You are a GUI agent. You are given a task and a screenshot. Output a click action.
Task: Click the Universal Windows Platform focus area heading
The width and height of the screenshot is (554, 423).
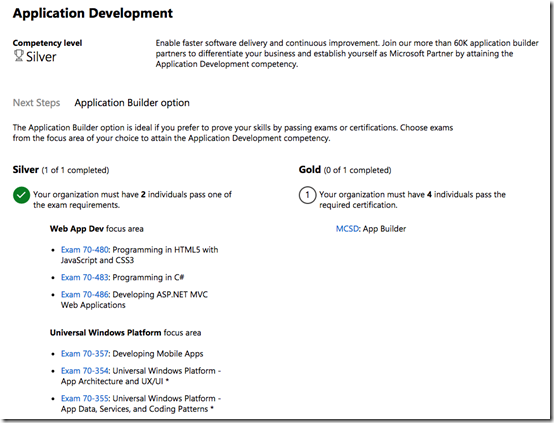125,333
